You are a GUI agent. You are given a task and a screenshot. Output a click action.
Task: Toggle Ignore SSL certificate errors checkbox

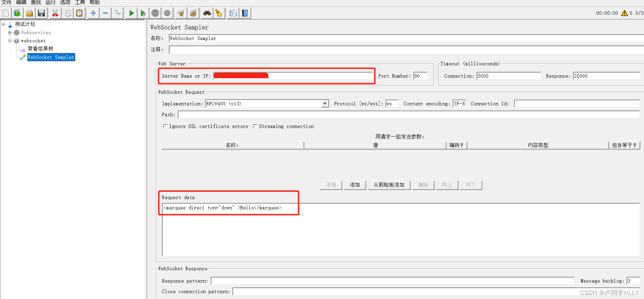pos(165,126)
